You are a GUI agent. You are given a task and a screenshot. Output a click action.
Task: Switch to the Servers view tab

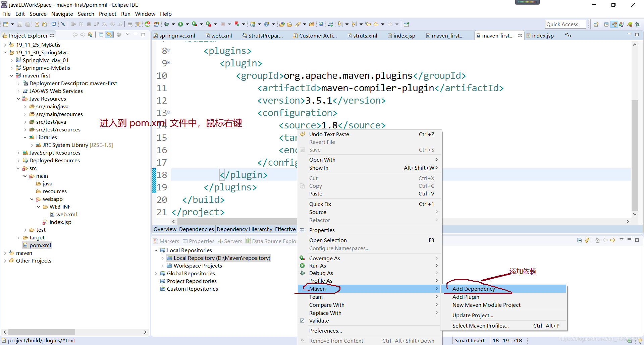coord(230,241)
